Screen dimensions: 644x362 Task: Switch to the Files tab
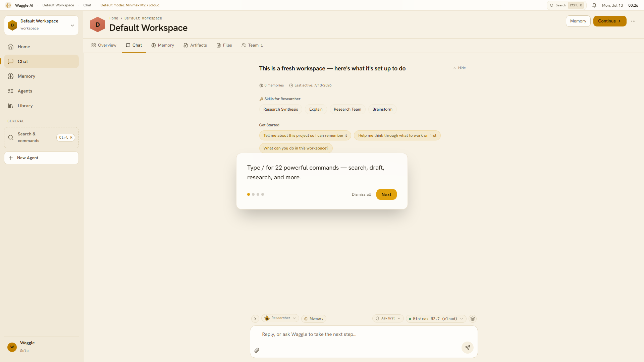coord(224,45)
